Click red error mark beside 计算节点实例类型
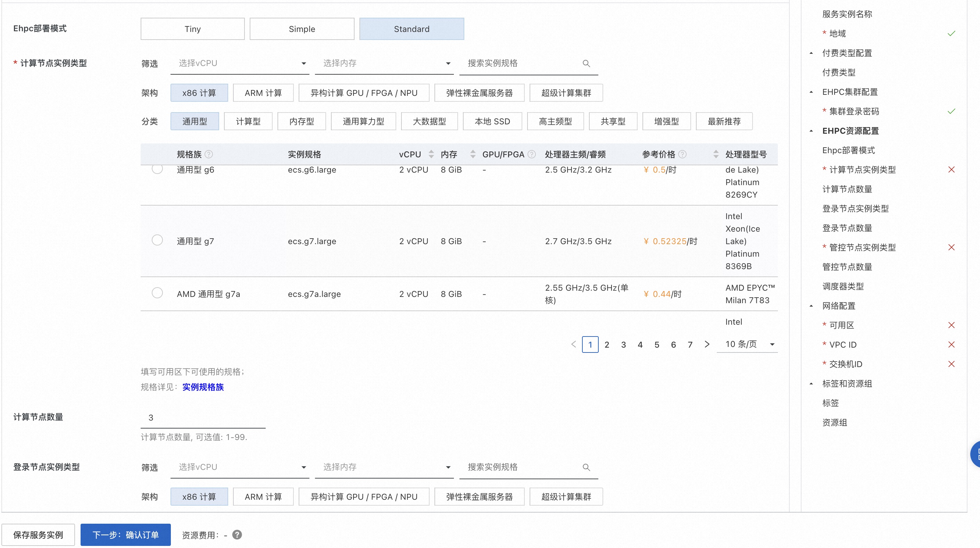Image resolution: width=980 pixels, height=548 pixels. click(x=952, y=170)
